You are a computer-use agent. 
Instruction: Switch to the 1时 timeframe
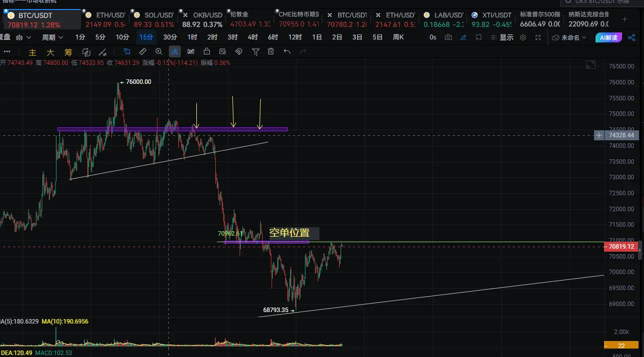[192, 37]
